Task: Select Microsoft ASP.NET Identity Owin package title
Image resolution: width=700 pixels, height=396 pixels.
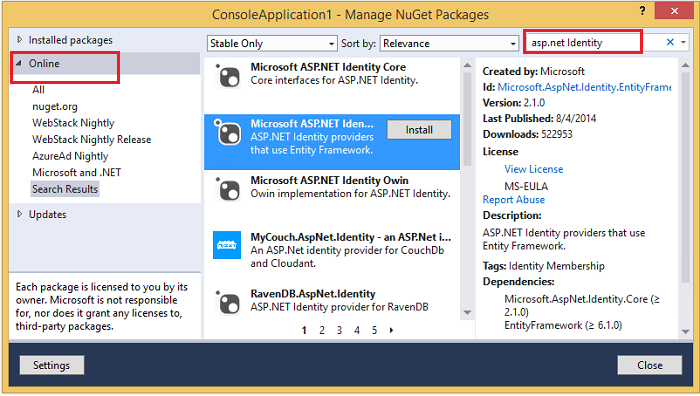Action: tap(329, 180)
